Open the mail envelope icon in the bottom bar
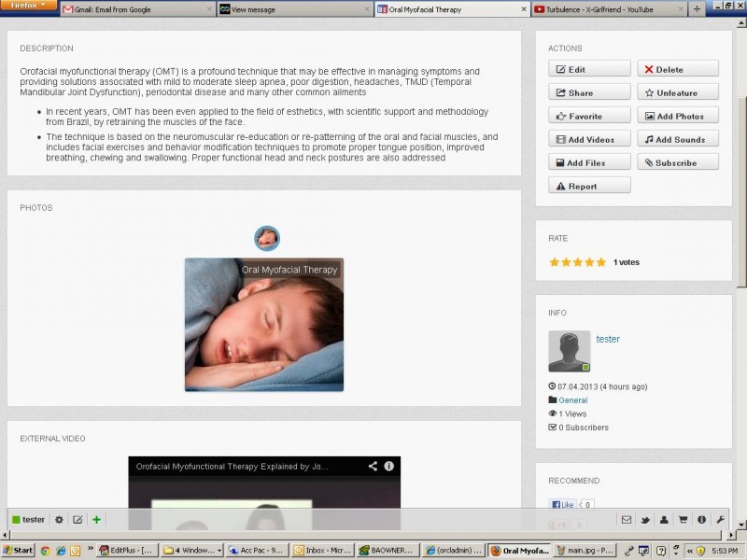Screen dimensions: 747x560 pos(627,520)
